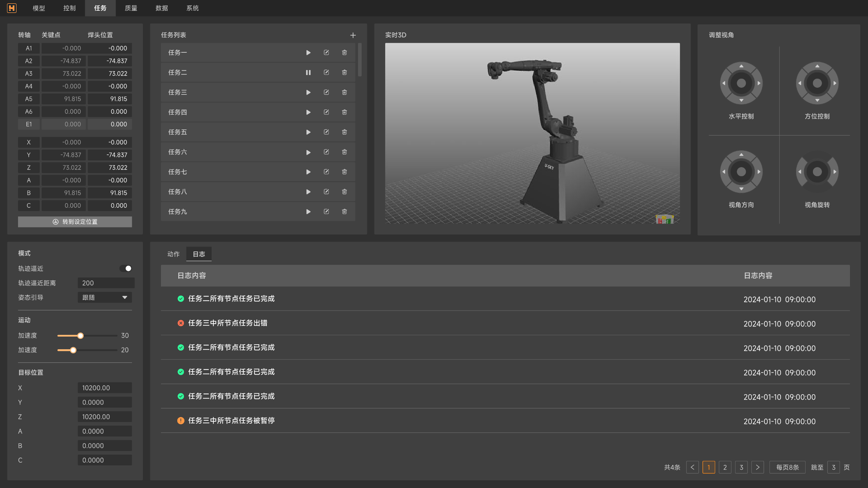The image size is (868, 488).
Task: Pause the running 任务二
Action: click(x=308, y=72)
